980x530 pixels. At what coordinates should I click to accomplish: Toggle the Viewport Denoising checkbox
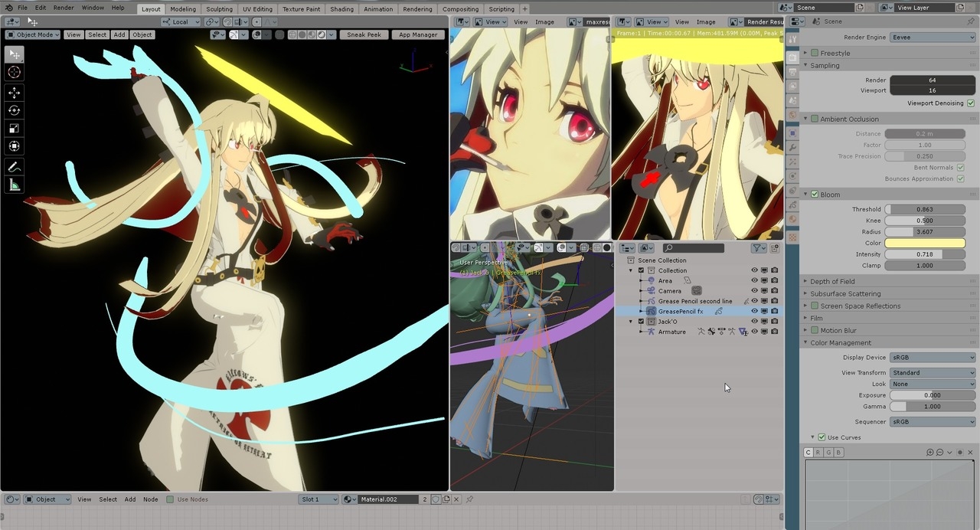click(x=971, y=103)
